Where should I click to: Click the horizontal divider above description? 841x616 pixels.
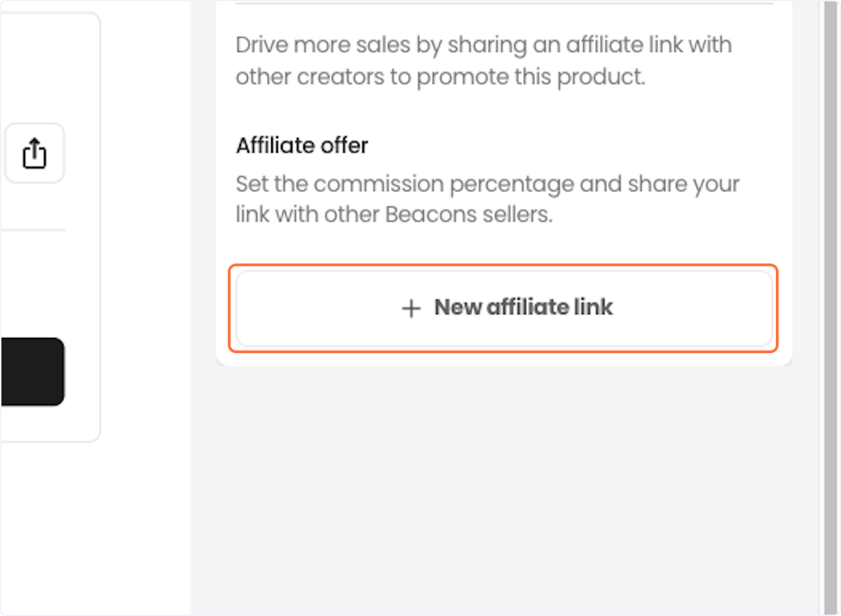click(x=504, y=4)
